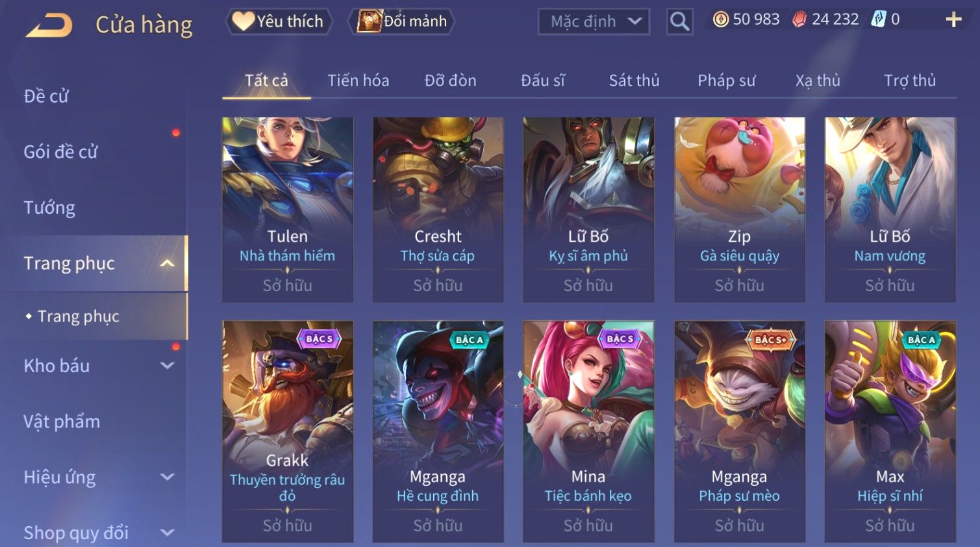This screenshot has height=547, width=980.
Task: Open the search magnifier icon
Action: [679, 21]
